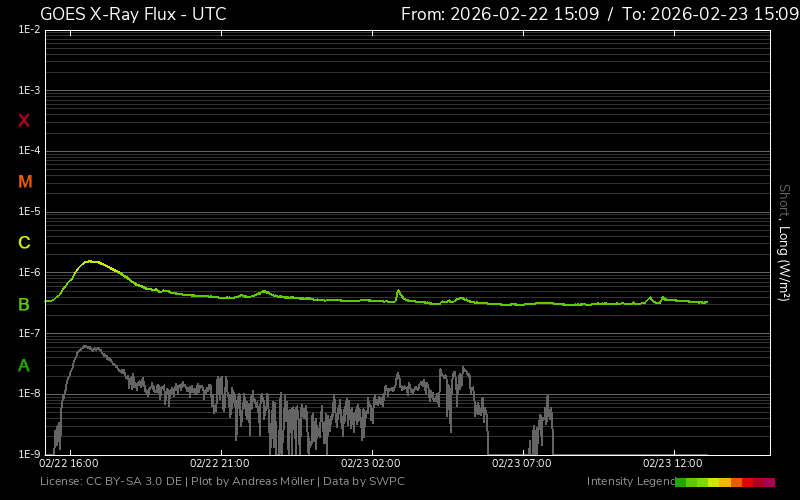Click the peak of the gray short-wavelength curve
Image resolution: width=800 pixels, height=500 pixels.
coord(87,347)
